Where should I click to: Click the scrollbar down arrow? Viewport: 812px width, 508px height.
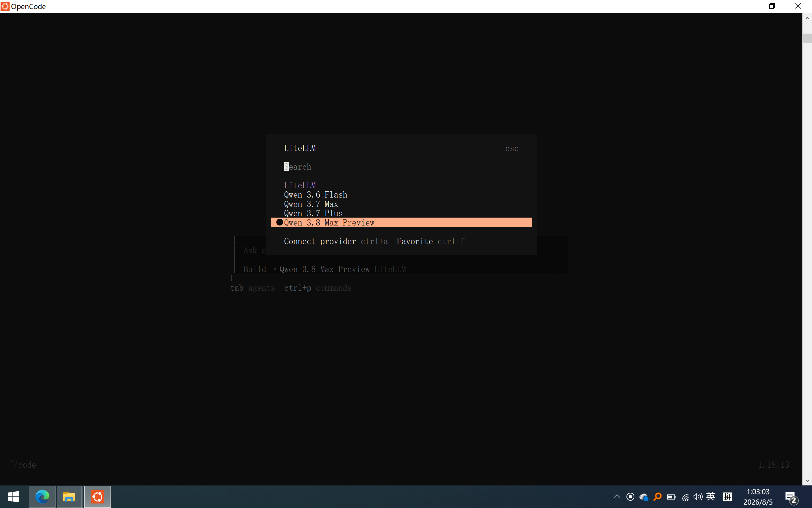807,480
